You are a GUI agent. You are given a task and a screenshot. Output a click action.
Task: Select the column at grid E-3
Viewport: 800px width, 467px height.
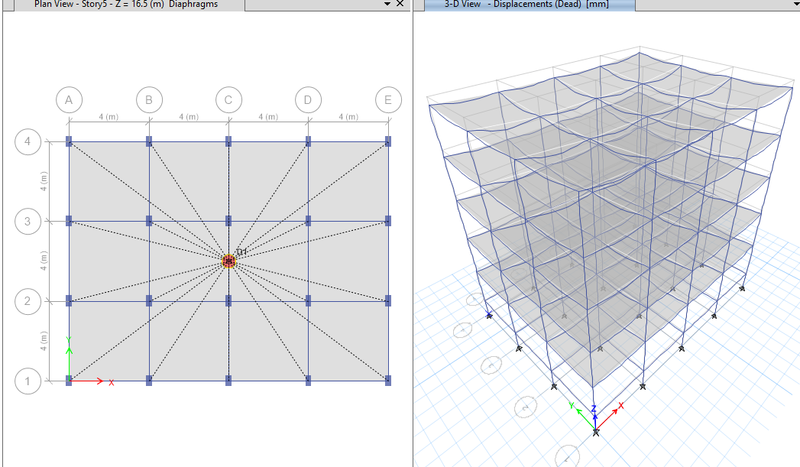[x=388, y=221]
